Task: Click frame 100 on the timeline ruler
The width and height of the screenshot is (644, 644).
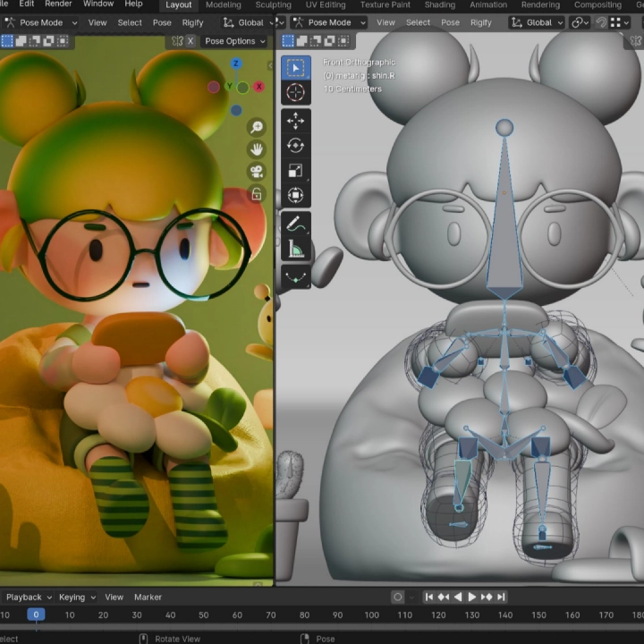Action: coord(371,614)
